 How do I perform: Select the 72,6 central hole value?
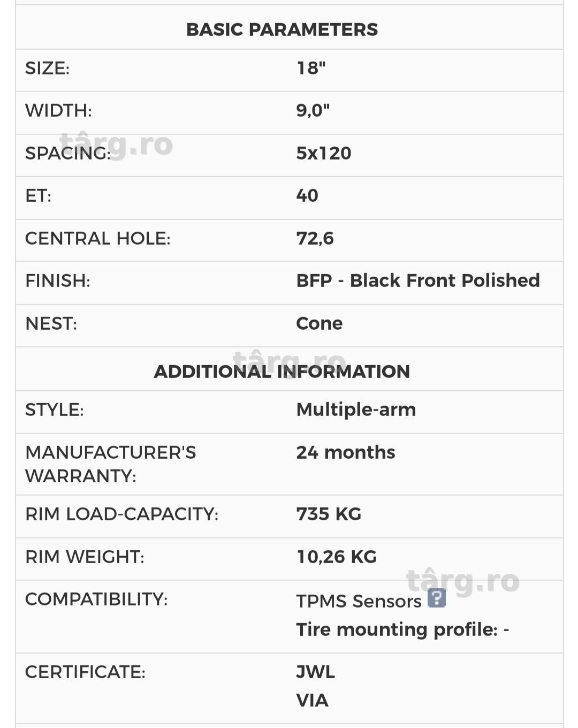pyautogui.click(x=315, y=238)
